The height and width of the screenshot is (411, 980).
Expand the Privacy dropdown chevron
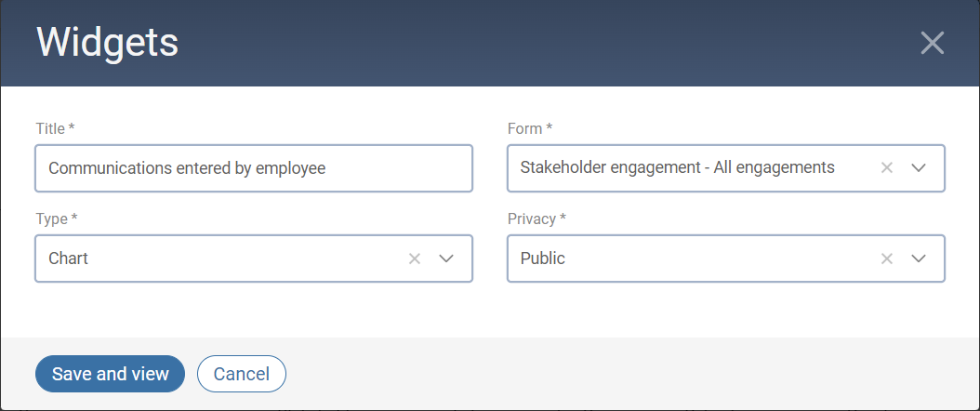(919, 259)
